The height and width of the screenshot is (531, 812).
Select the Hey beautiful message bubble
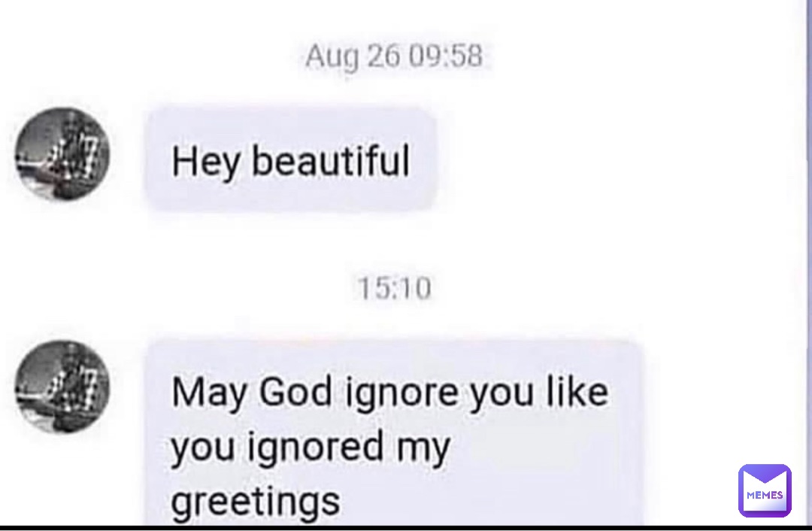pyautogui.click(x=292, y=159)
